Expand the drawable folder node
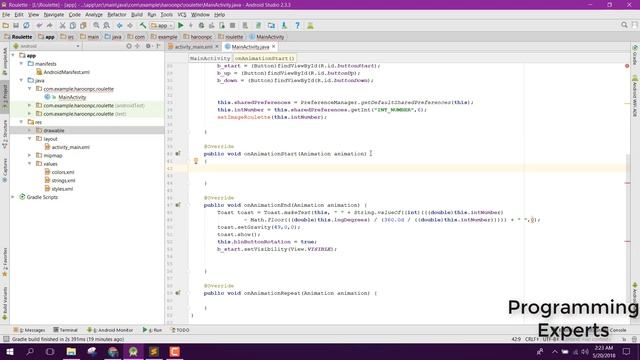The image size is (640, 360). [30, 130]
